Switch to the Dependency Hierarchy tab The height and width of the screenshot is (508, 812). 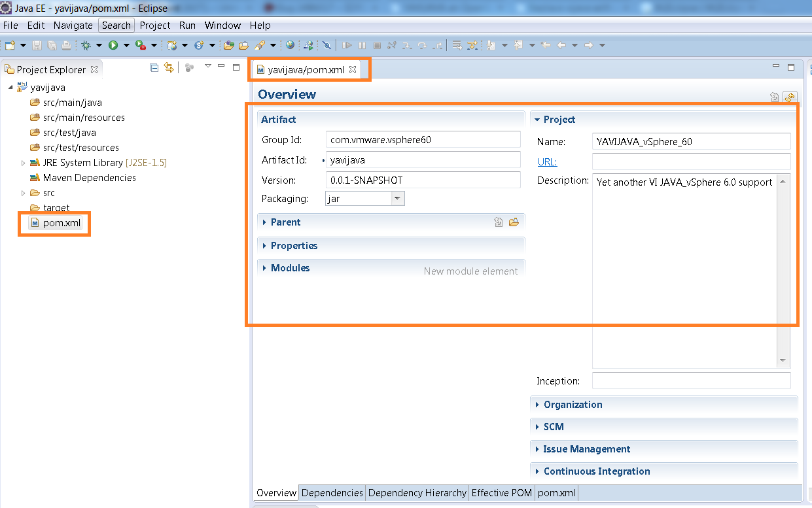click(x=417, y=493)
